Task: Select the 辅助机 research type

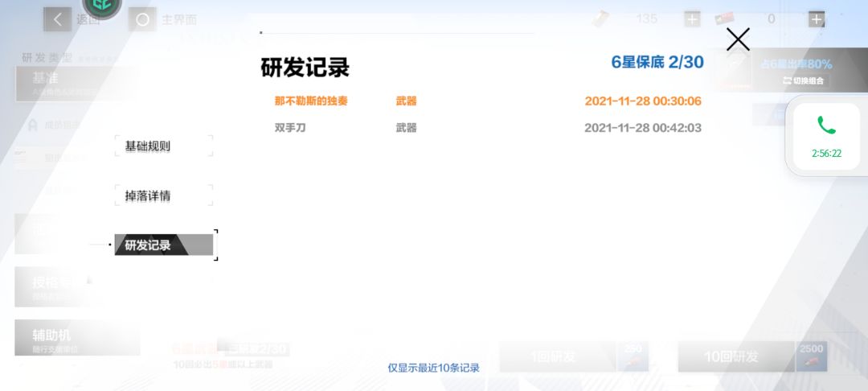Action: (77, 338)
